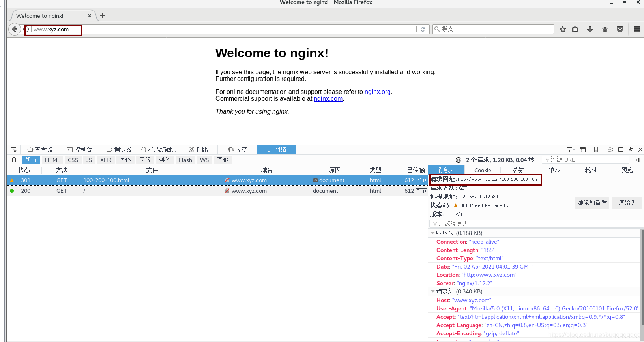
Task: Reload the page using the refresh icon
Action: coord(423,29)
